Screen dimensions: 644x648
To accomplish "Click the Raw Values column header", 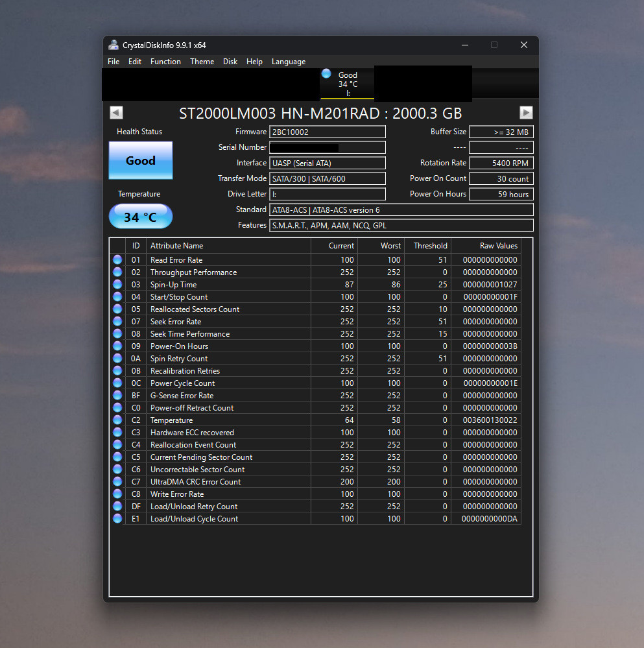I will coord(486,246).
